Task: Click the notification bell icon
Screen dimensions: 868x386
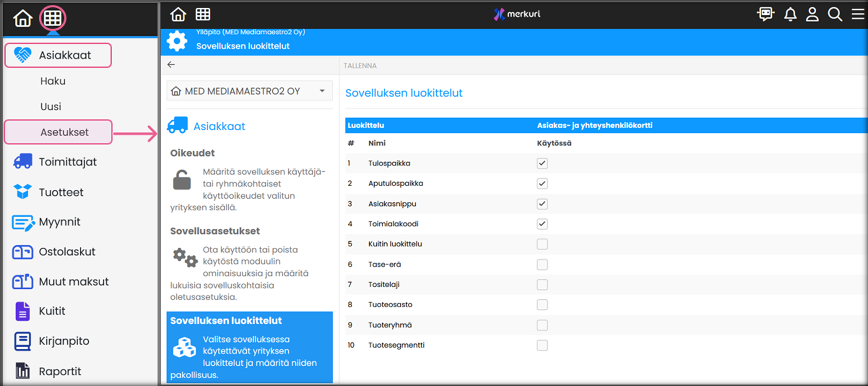Action: [x=790, y=14]
